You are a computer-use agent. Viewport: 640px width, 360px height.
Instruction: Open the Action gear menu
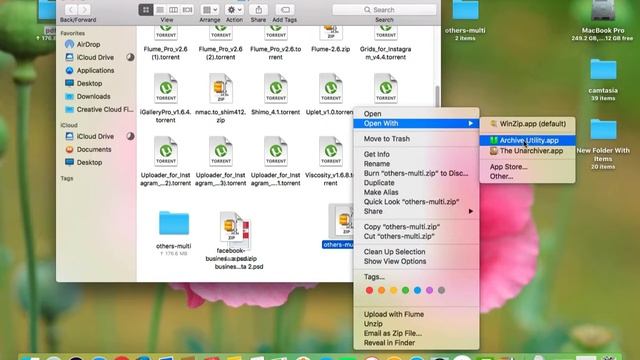234,9
